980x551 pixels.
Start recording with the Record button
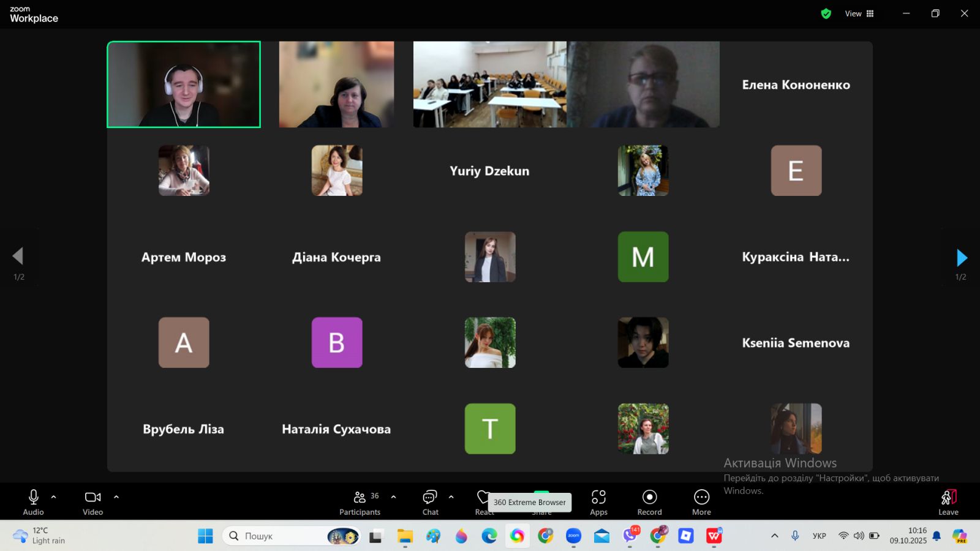pyautogui.click(x=649, y=502)
